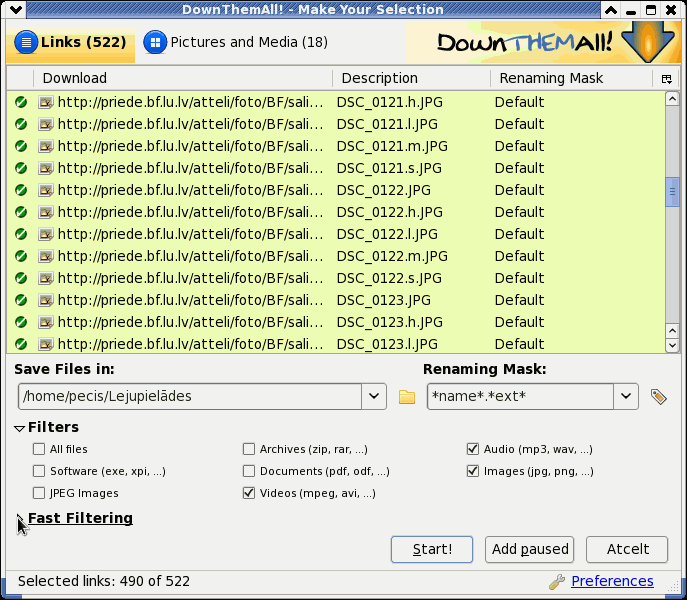The width and height of the screenshot is (687, 600).
Task: Click image file icon of DSC_0122.l.JPG
Action: pyautogui.click(x=46, y=234)
